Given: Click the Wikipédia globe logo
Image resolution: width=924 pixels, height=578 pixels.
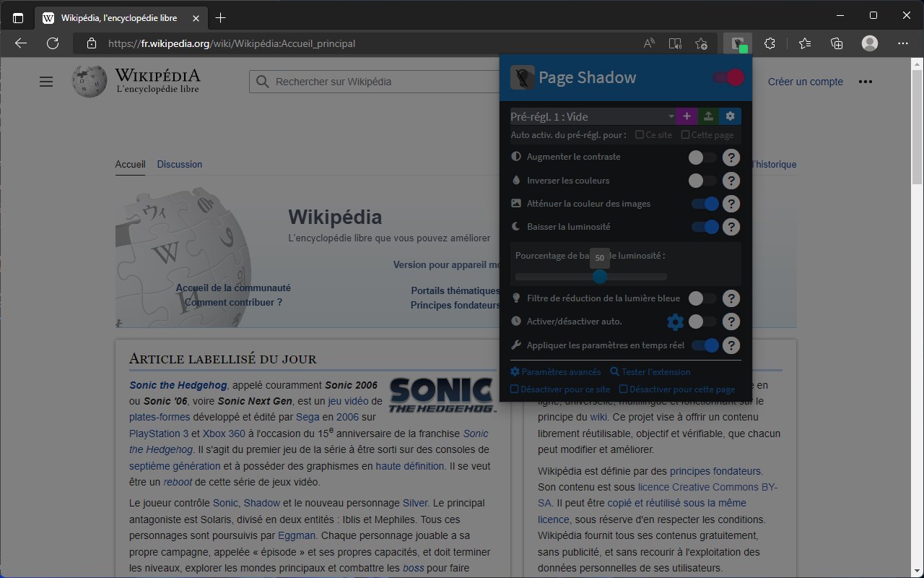Looking at the screenshot, I should (90, 81).
